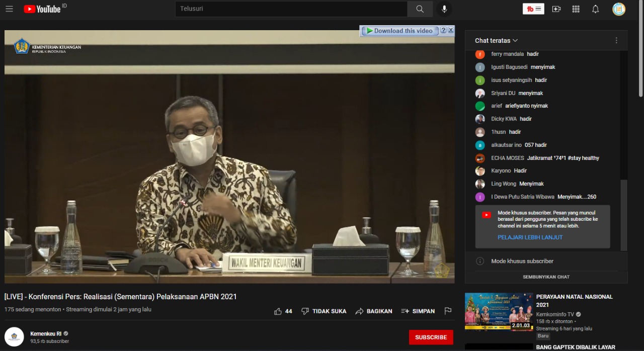This screenshot has height=351, width=644.
Task: Click the 175 sedang menonton viewer count
Action: point(33,310)
